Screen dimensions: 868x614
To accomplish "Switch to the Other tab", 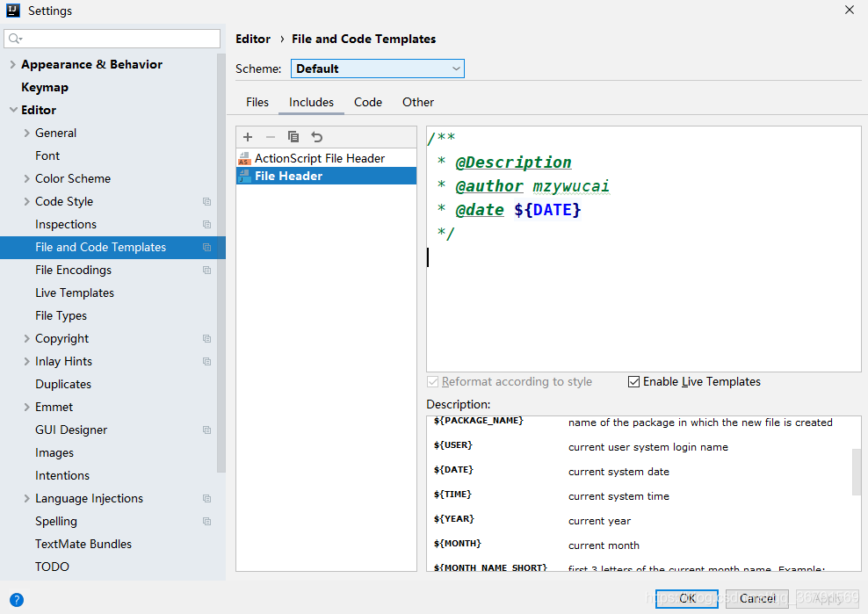I will click(x=418, y=103).
